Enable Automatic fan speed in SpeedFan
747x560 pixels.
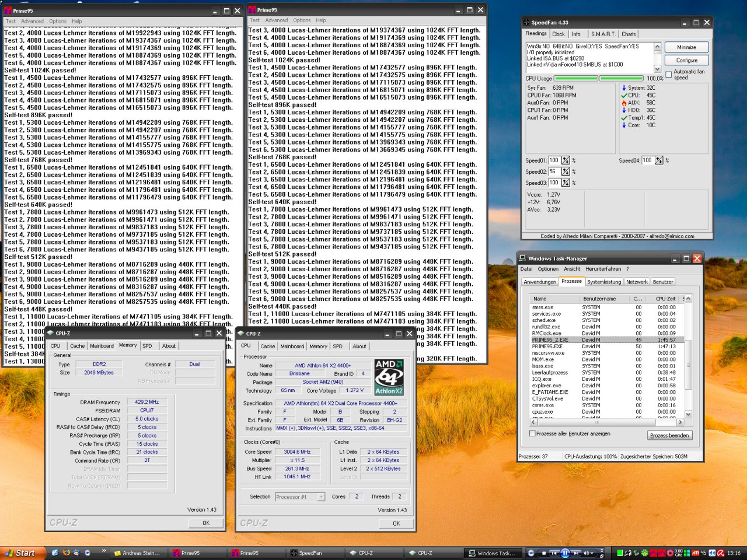point(669,75)
